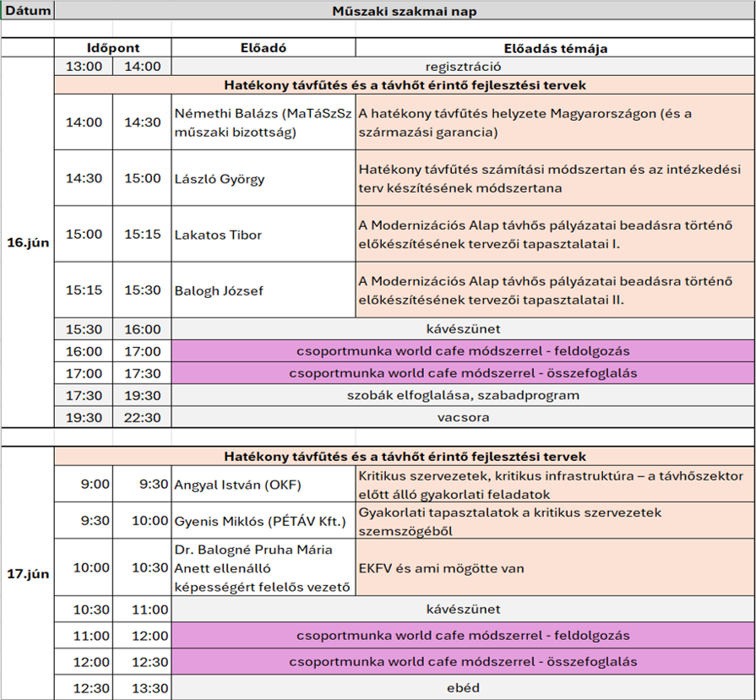Click the 11:00 end time cell of kávészünet row

click(x=142, y=610)
